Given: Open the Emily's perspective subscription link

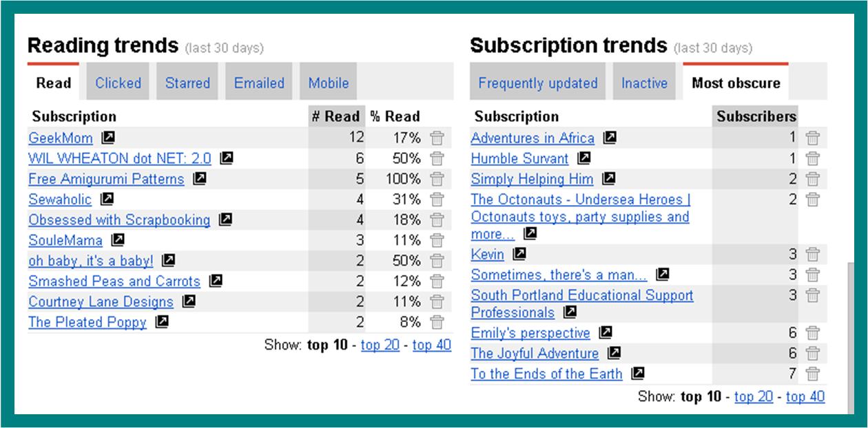Looking at the screenshot, I should pyautogui.click(x=530, y=333).
